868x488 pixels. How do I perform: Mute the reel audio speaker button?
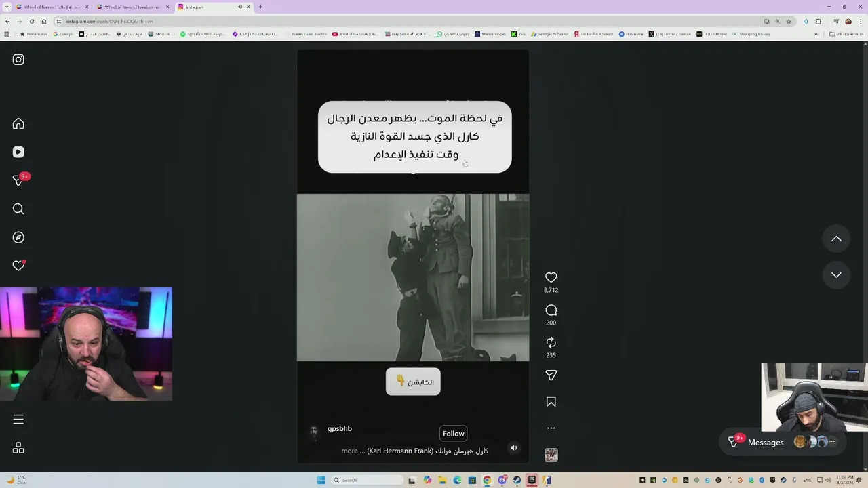(x=514, y=447)
